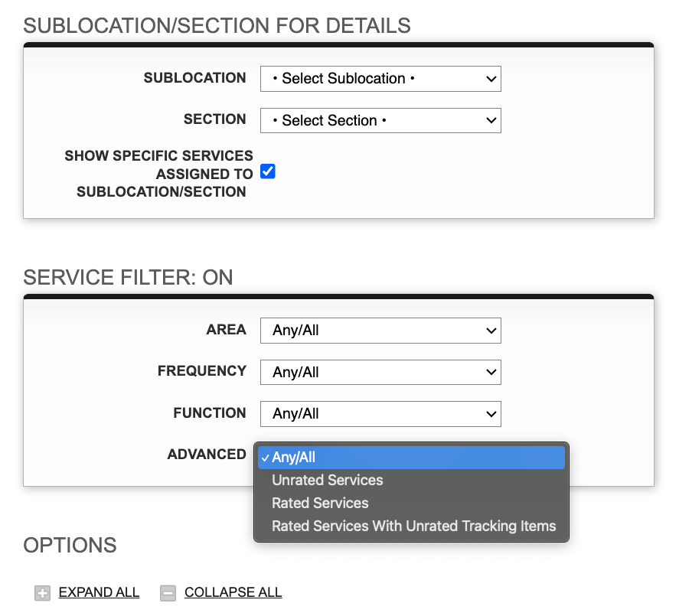Click the Show Specific Services Assigned label text
Viewport: 679px width, 616px height.
[x=159, y=174]
